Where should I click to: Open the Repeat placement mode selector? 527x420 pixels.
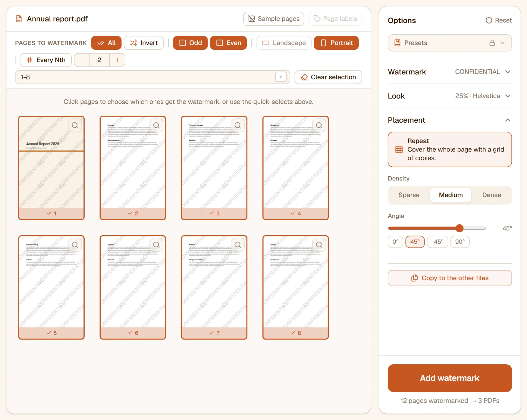coord(450,150)
